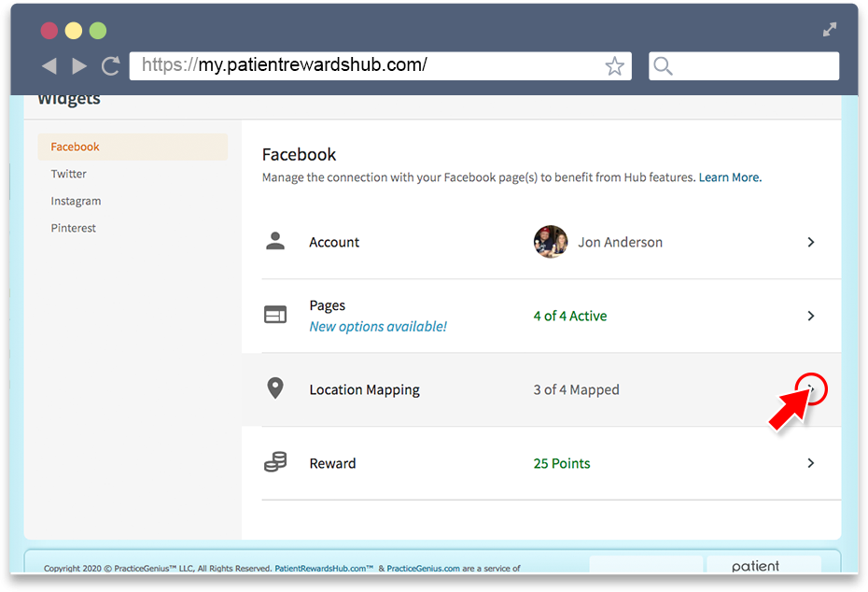This screenshot has width=868, height=592.
Task: Open PracticeGenius.com footer link
Action: pos(423,568)
